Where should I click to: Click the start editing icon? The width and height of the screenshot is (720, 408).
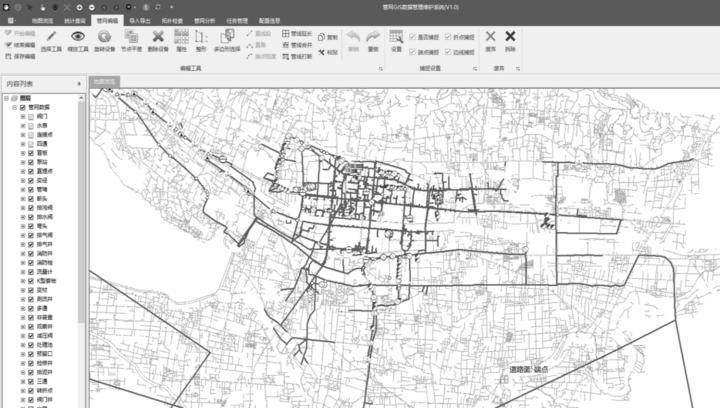coord(8,33)
